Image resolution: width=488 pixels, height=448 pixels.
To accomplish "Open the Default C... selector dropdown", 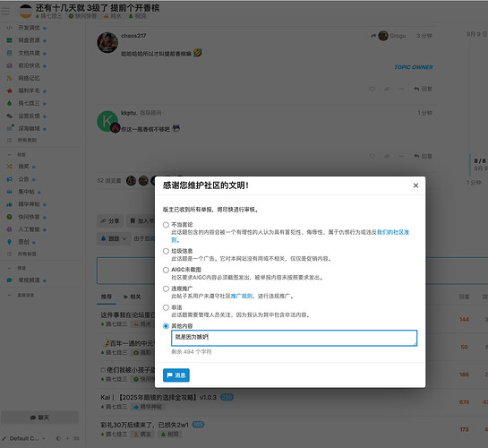I will pos(23,438).
